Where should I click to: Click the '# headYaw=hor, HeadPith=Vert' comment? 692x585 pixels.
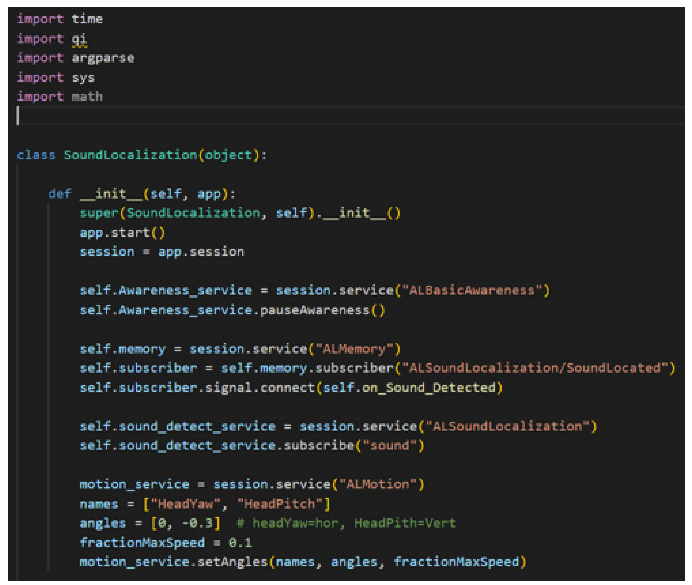(346, 523)
